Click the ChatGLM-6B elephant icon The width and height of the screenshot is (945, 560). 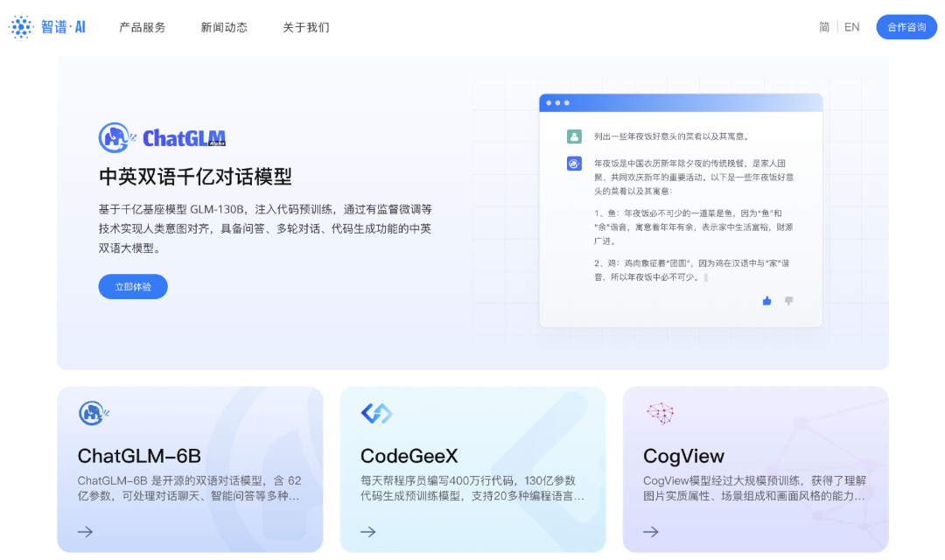pos(94,414)
